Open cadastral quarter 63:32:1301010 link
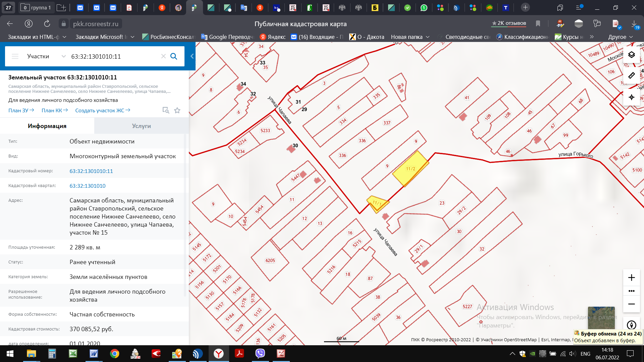644x362 pixels. (87, 186)
